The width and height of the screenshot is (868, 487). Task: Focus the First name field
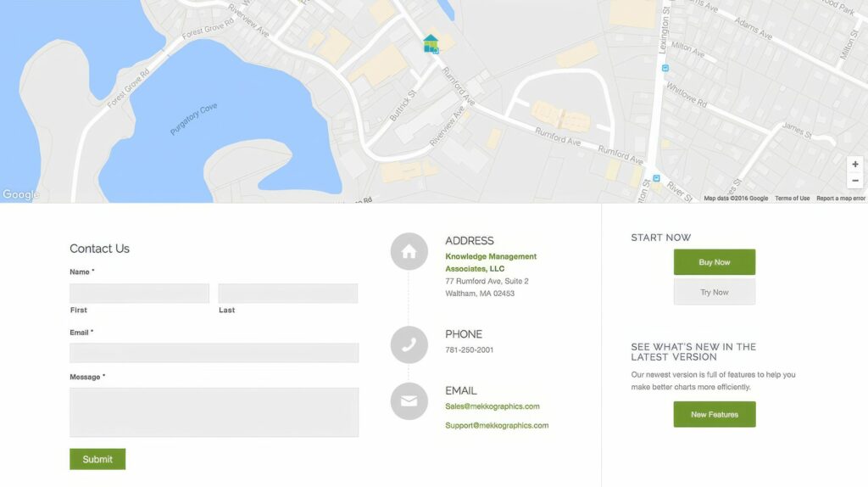point(140,293)
